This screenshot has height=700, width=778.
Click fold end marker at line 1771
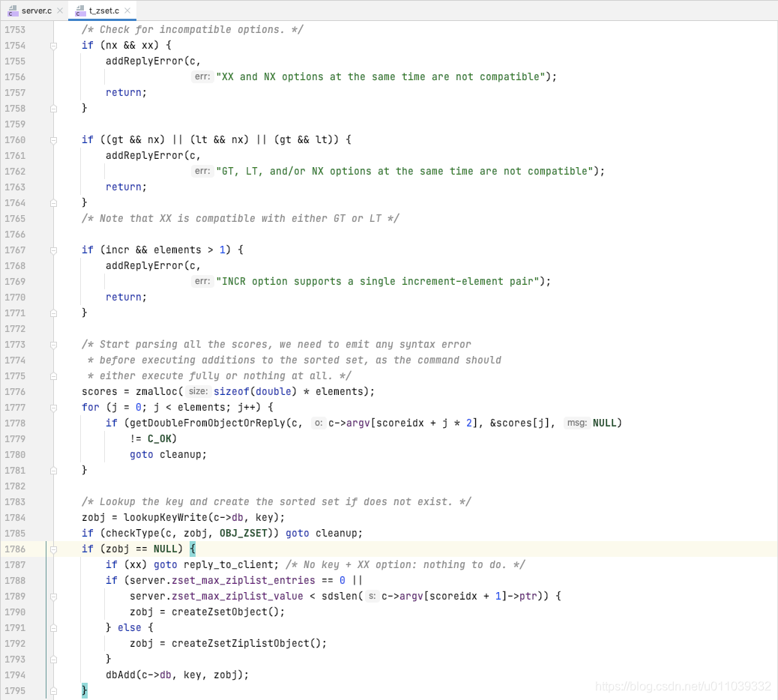[53, 313]
